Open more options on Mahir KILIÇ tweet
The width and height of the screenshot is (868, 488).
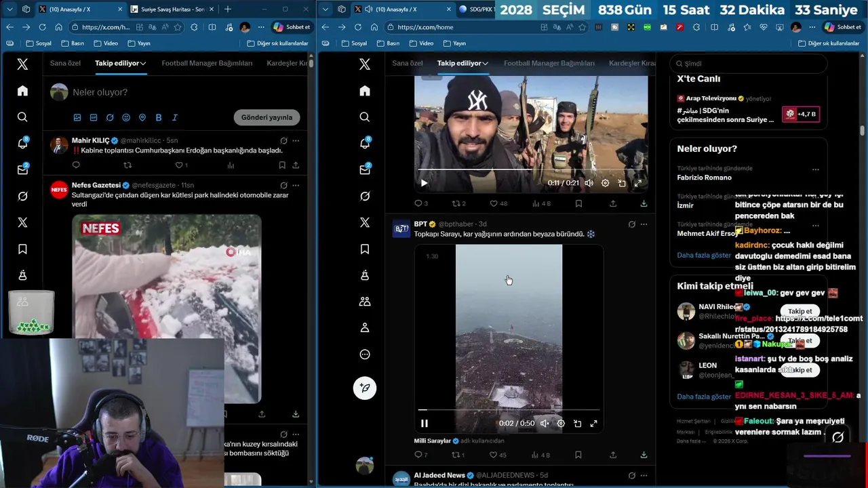click(x=296, y=141)
